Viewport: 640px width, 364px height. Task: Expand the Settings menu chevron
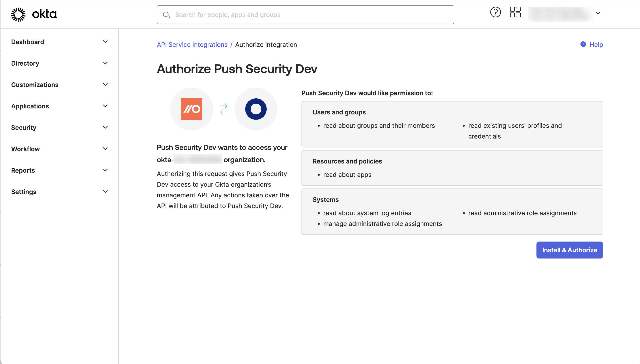pos(105,192)
